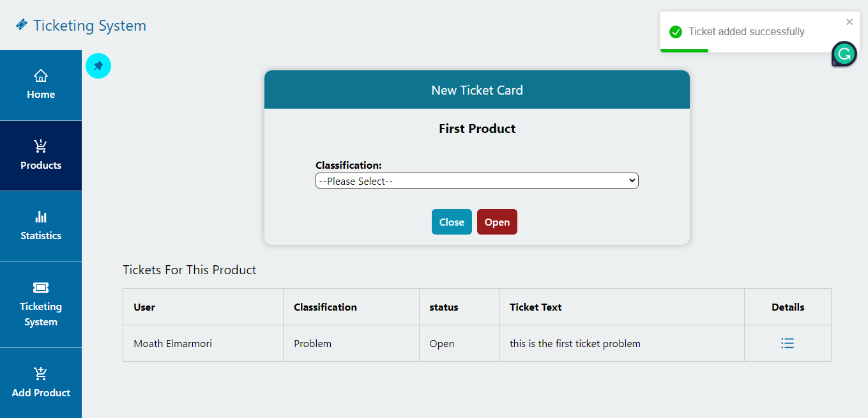Click the ticket logo beside the page title
This screenshot has height=418, width=868.
[21, 25]
